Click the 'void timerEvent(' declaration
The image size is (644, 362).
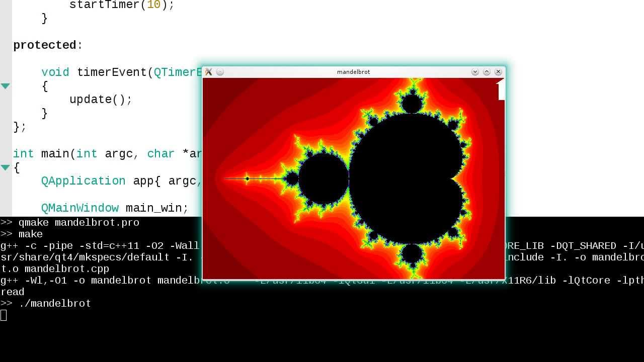(97, 72)
